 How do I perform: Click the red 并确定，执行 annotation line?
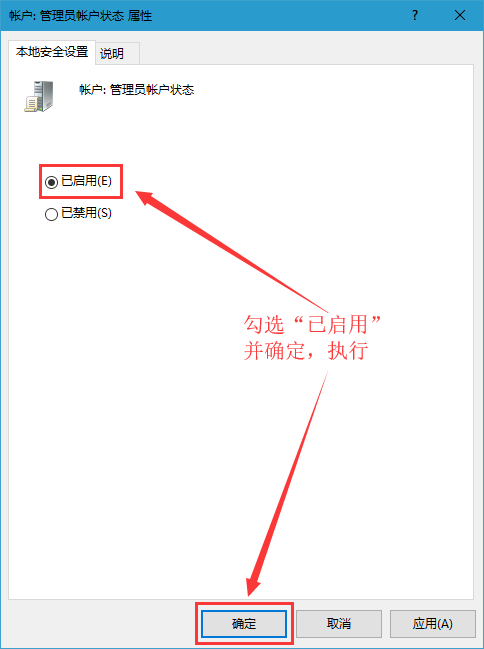[x=306, y=351]
